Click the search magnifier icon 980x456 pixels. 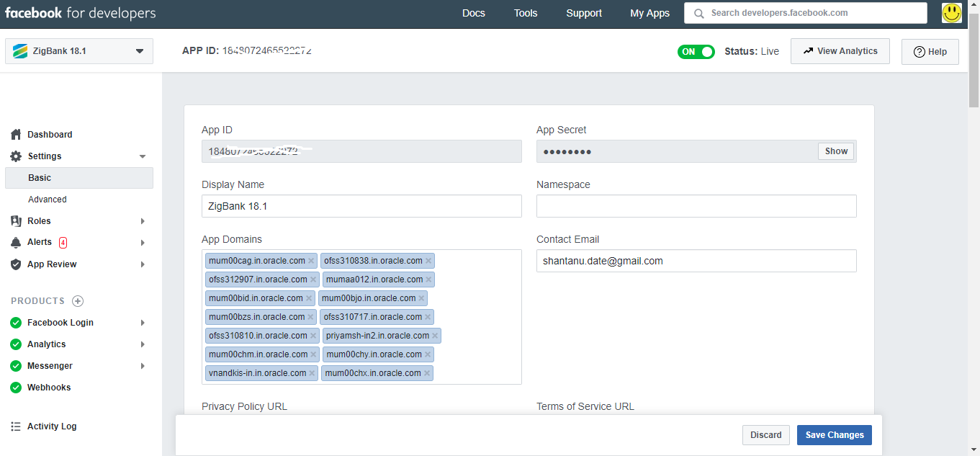point(698,13)
